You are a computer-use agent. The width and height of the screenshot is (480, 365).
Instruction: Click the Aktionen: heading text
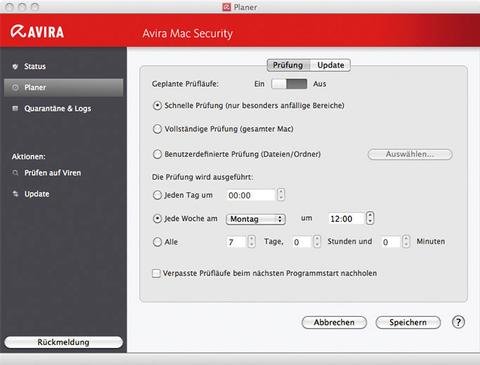pos(29,156)
